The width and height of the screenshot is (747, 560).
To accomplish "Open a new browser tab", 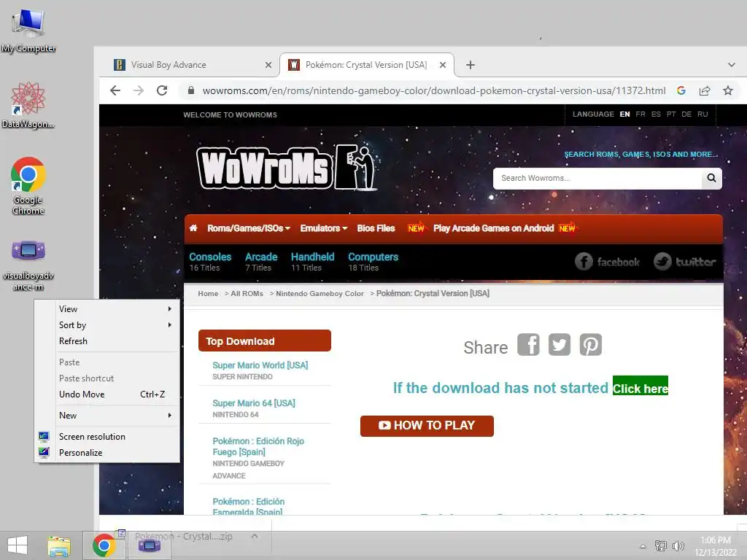I will click(x=471, y=65).
